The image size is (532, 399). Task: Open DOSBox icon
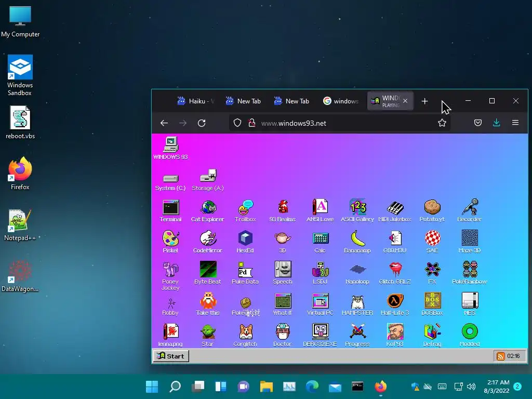pyautogui.click(x=432, y=304)
